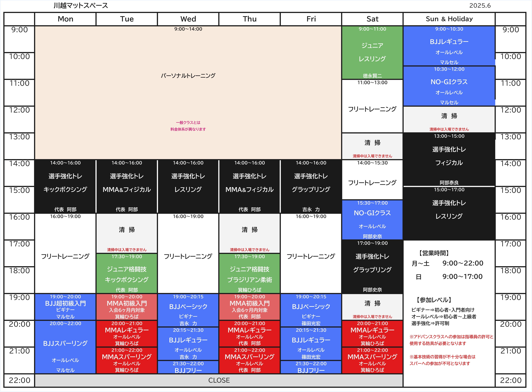The height and width of the screenshot is (392, 532).
Task: Open Saturday's 15:30~17:00 NO-GIクラス block
Action: pyautogui.click(x=372, y=220)
